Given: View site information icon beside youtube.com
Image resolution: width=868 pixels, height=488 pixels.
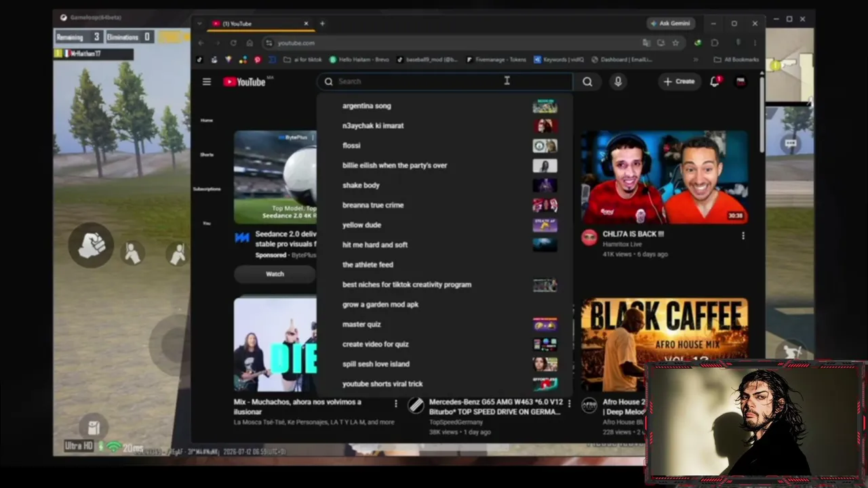Looking at the screenshot, I should pyautogui.click(x=269, y=43).
